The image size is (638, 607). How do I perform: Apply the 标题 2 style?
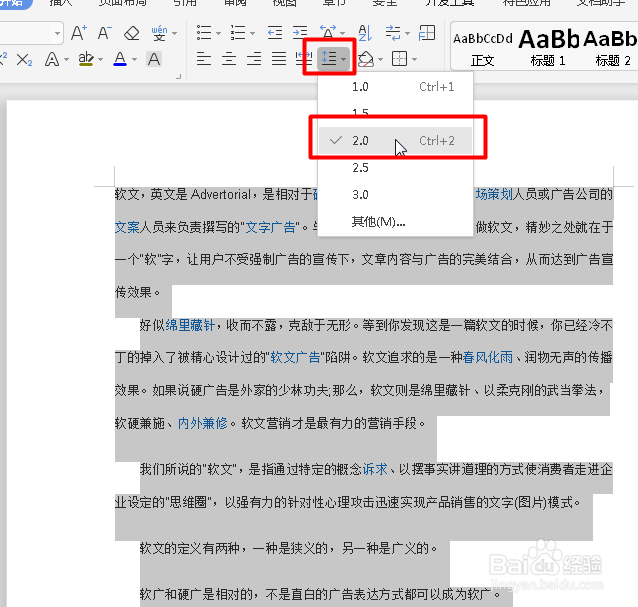click(x=612, y=49)
